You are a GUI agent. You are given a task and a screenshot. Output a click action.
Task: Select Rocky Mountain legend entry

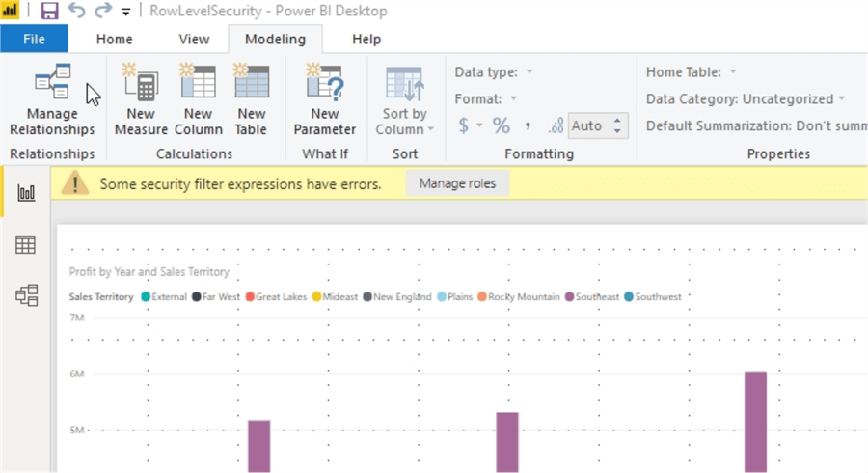[519, 297]
